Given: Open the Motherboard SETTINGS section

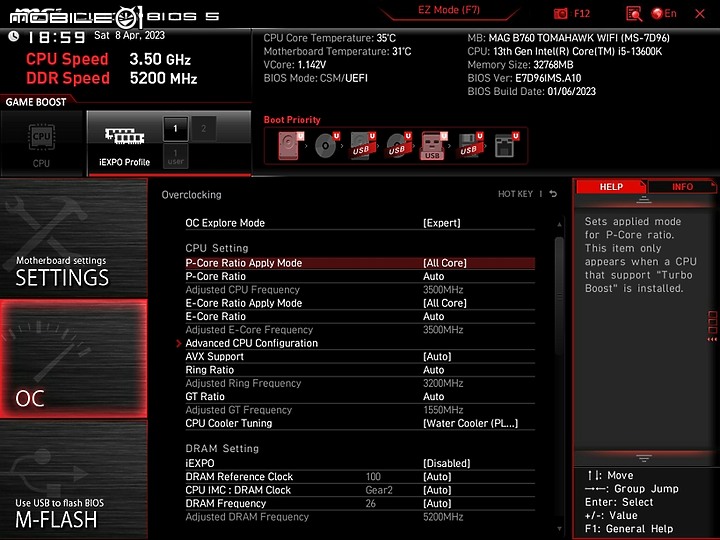Looking at the screenshot, I should 73,238.
